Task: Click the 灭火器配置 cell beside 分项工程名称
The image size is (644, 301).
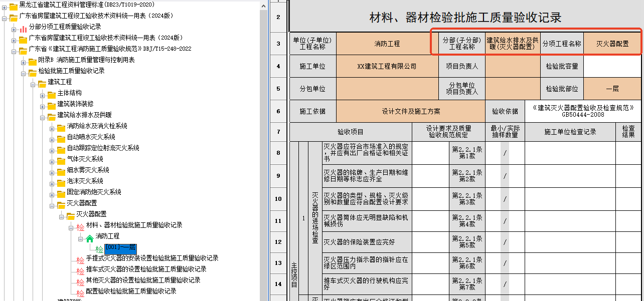Action: 613,44
